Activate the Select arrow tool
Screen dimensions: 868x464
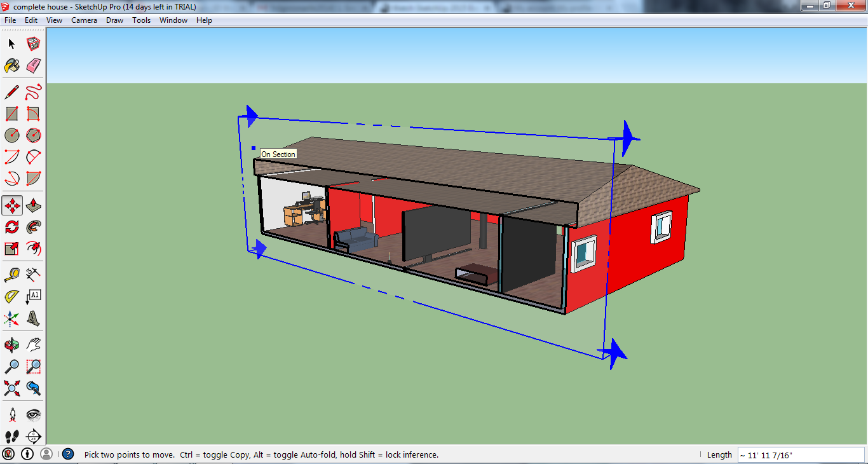click(x=11, y=43)
